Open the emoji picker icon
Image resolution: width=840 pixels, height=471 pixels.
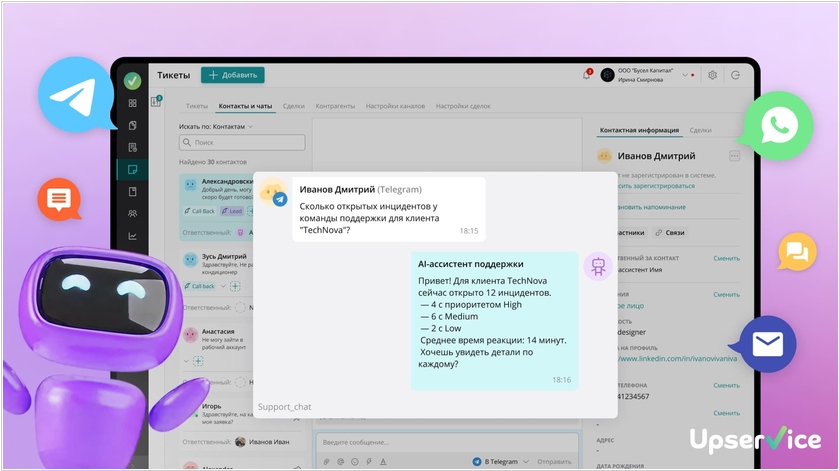pyautogui.click(x=355, y=461)
